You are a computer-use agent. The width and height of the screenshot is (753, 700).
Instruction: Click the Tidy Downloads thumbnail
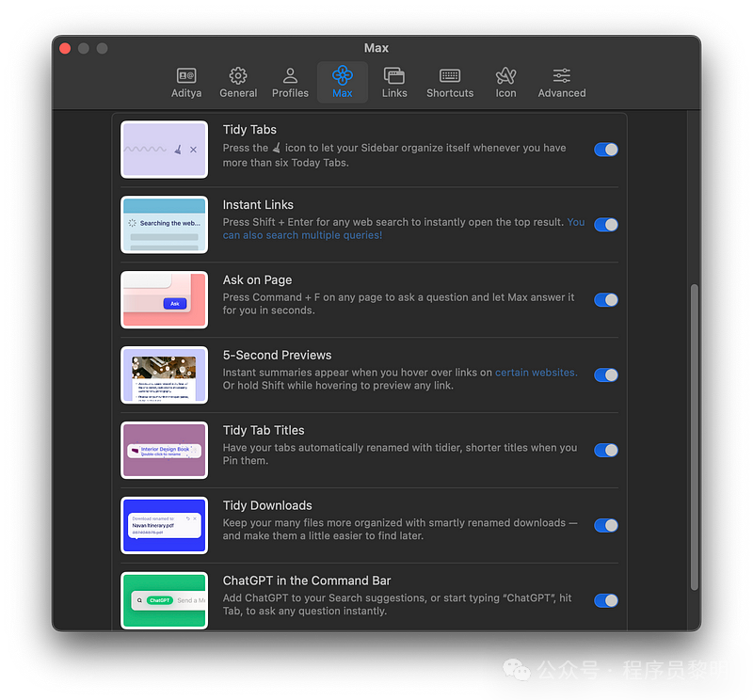click(x=164, y=525)
